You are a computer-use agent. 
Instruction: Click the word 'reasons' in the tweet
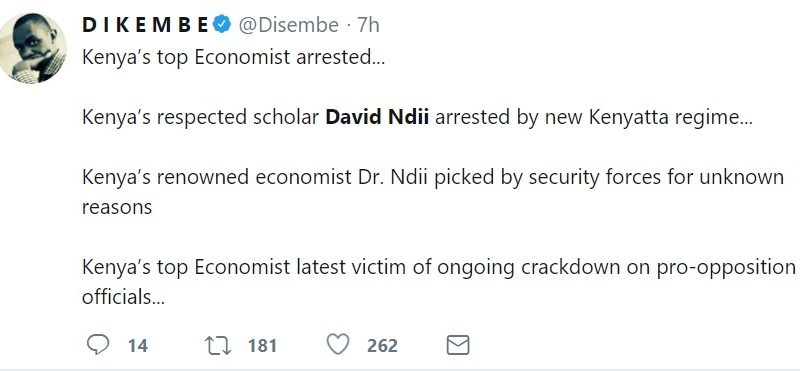[x=117, y=207]
